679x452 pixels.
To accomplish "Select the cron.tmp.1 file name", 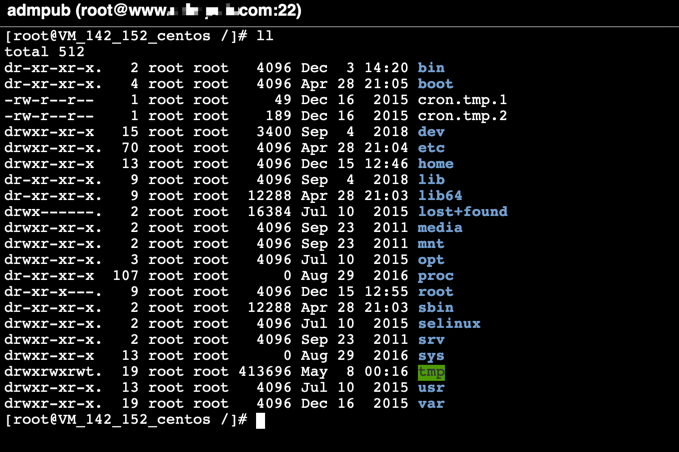I will pos(462,100).
